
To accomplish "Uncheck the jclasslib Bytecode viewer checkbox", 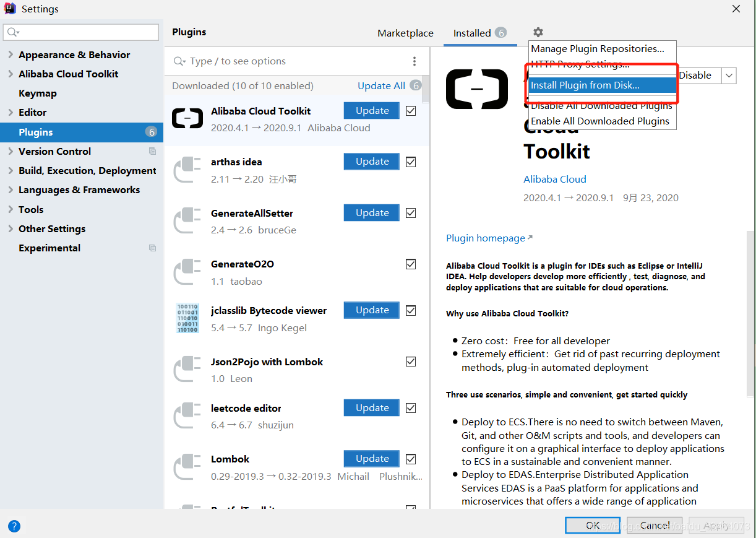I will 411,310.
